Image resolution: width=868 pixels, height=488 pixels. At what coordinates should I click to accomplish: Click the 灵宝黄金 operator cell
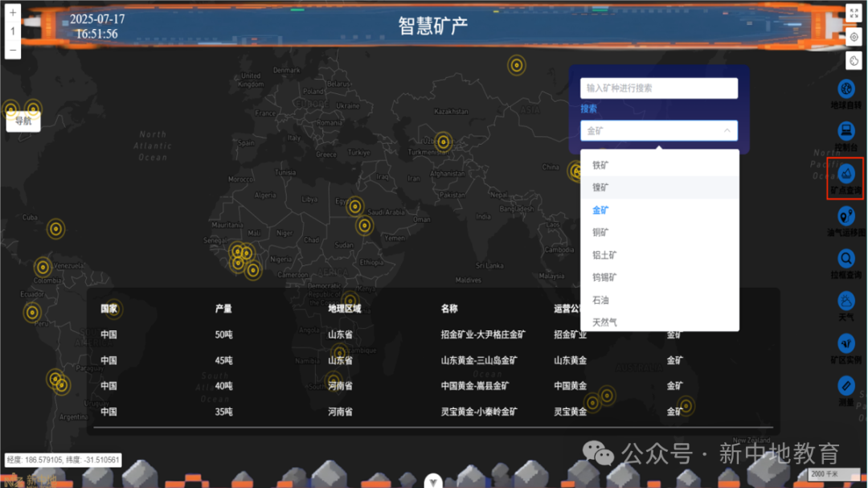tap(570, 412)
